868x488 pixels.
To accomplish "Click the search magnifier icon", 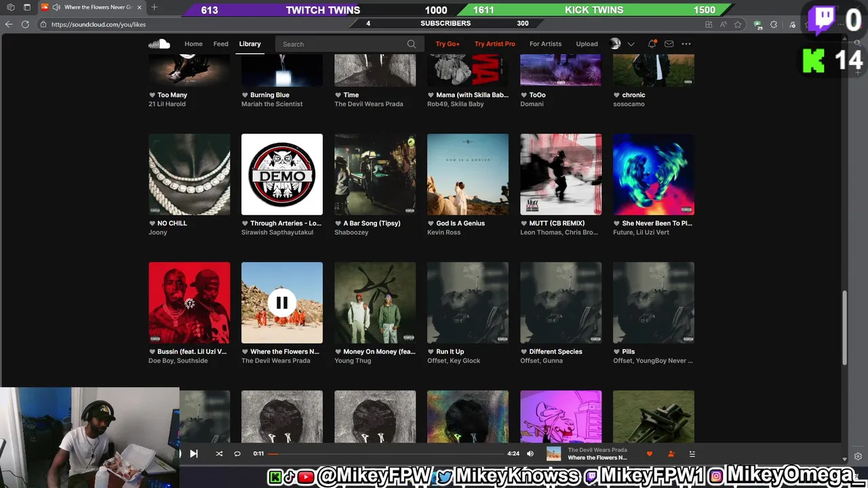I will [x=412, y=44].
